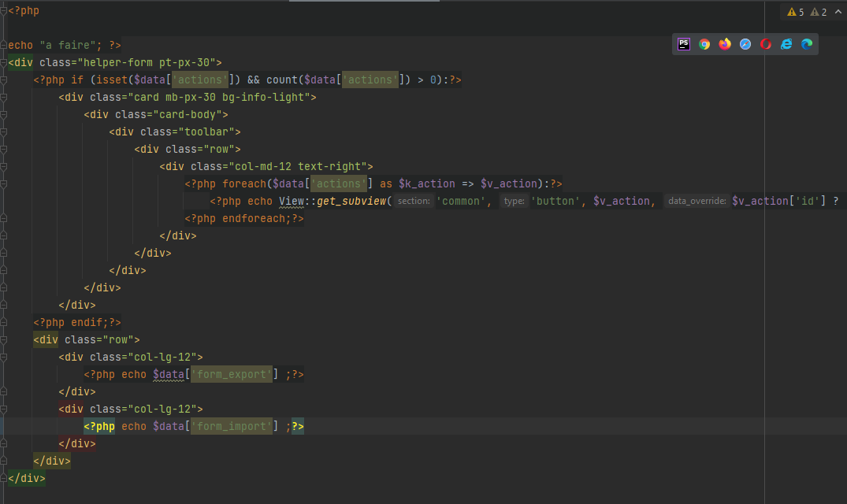The image size is (847, 504).
Task: Jump to the previous highlighted error with the up chevron
Action: (x=838, y=12)
